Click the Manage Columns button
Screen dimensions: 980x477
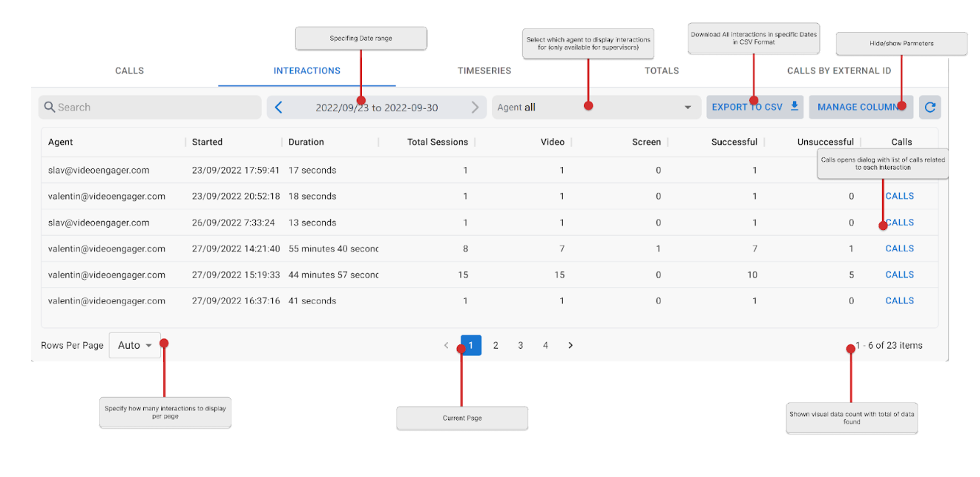[861, 108]
